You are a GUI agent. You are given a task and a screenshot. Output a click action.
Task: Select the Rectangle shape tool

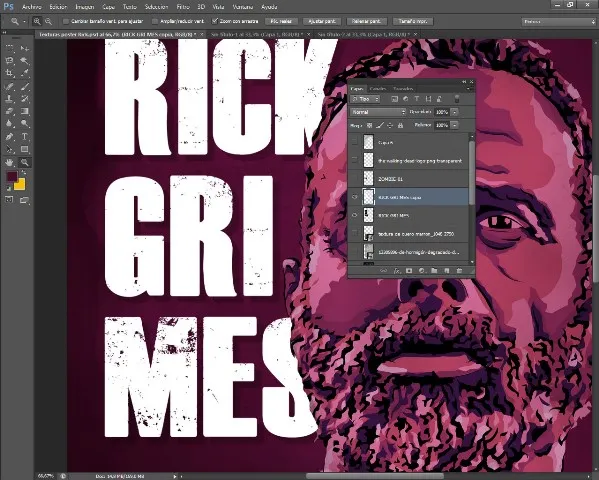(24, 149)
